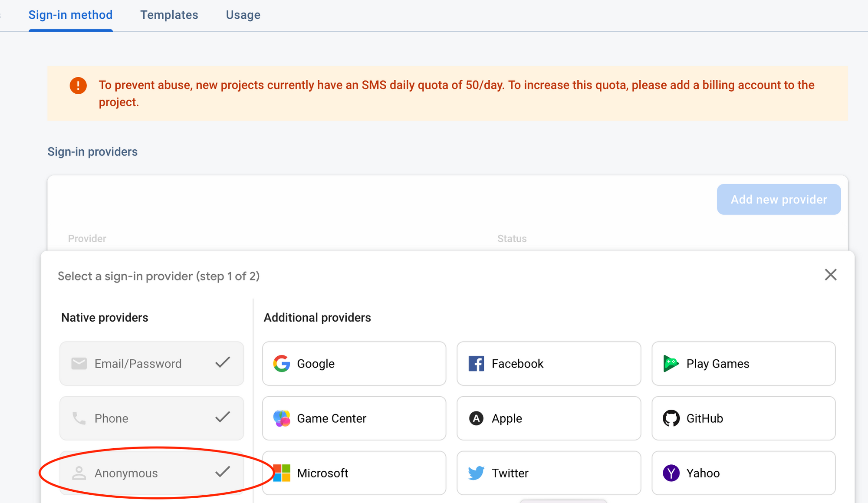Screen dimensions: 868x503
Task: Click the Email envelope icon
Action: click(79, 363)
